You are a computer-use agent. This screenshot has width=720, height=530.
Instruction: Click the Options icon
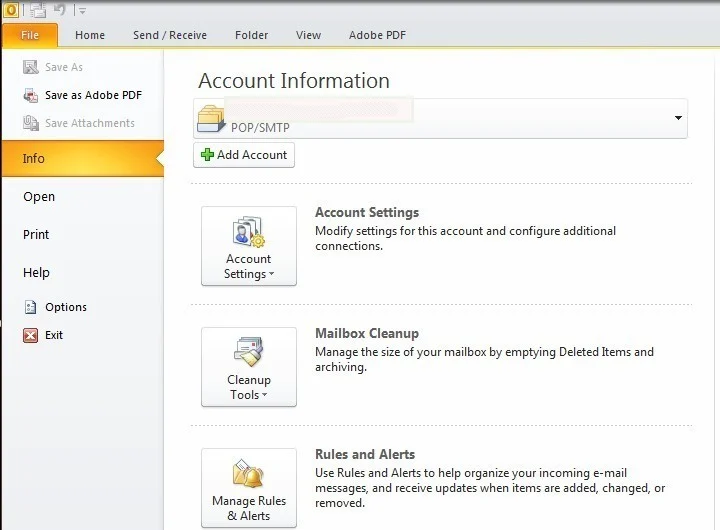pyautogui.click(x=30, y=307)
